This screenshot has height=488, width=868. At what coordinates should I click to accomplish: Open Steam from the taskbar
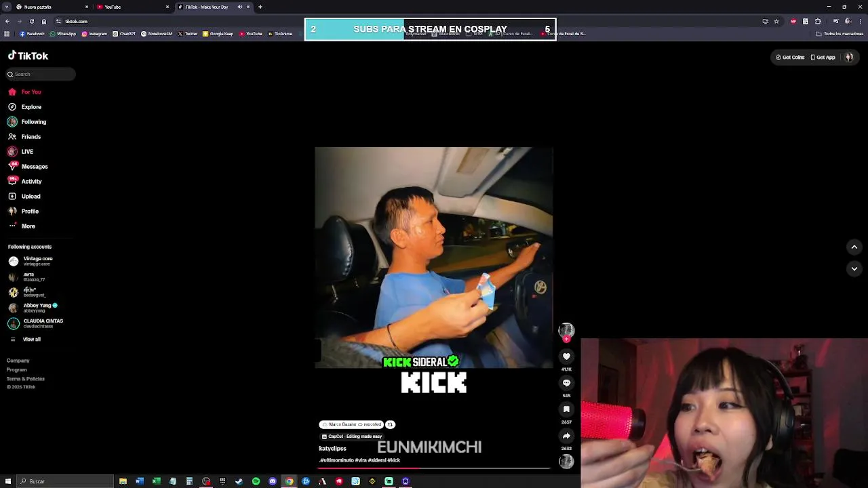point(239,481)
